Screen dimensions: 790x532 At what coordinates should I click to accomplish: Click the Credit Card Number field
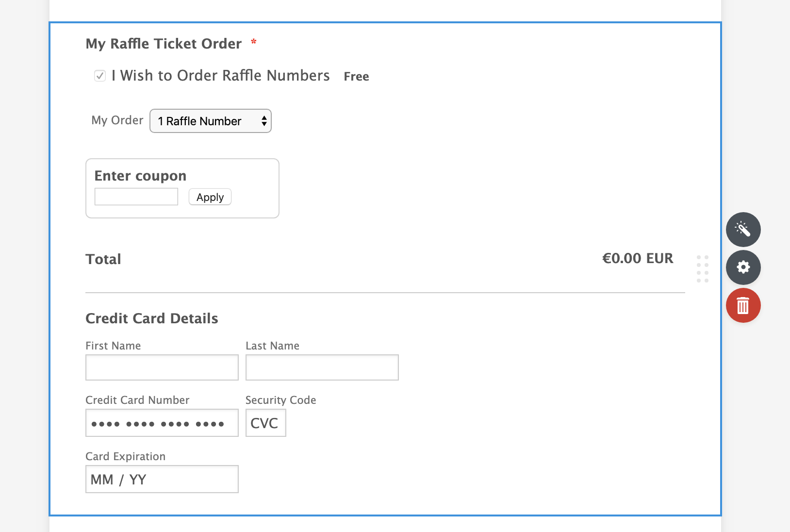tap(162, 423)
